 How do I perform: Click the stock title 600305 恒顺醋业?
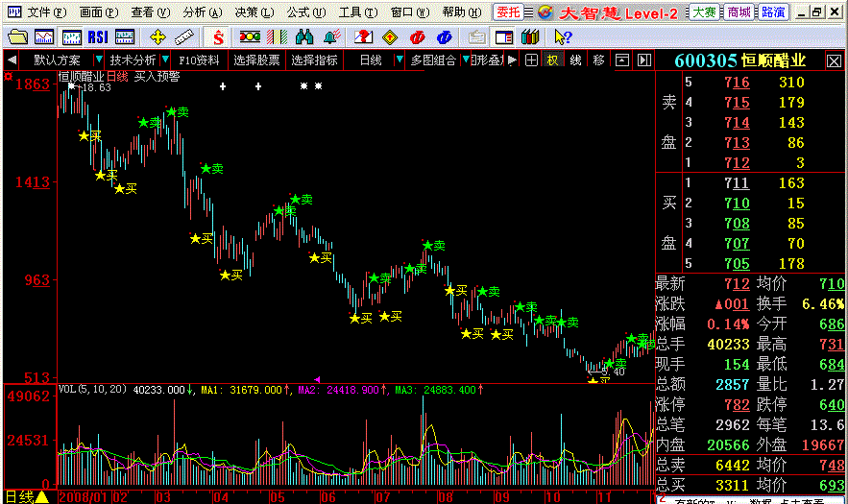tap(740, 60)
